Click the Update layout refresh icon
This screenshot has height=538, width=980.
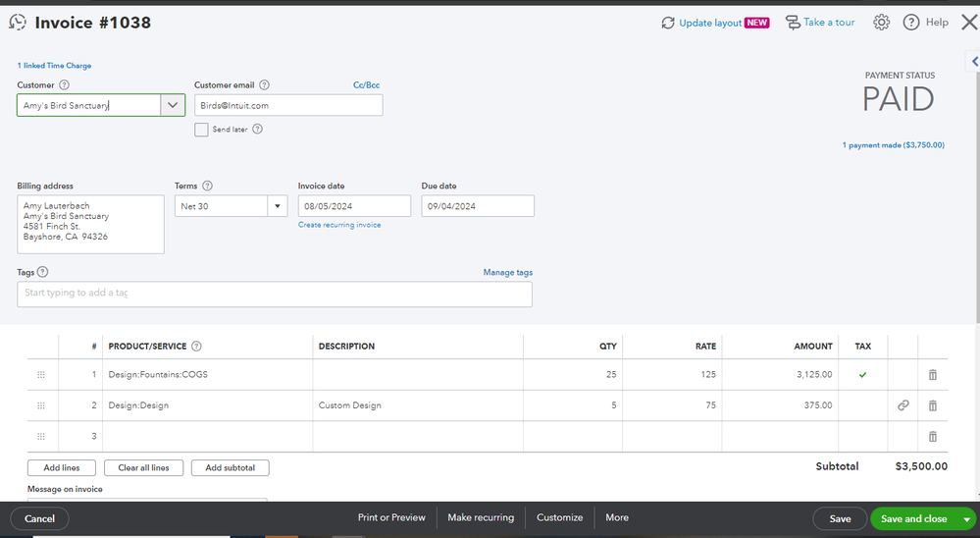pyautogui.click(x=667, y=24)
